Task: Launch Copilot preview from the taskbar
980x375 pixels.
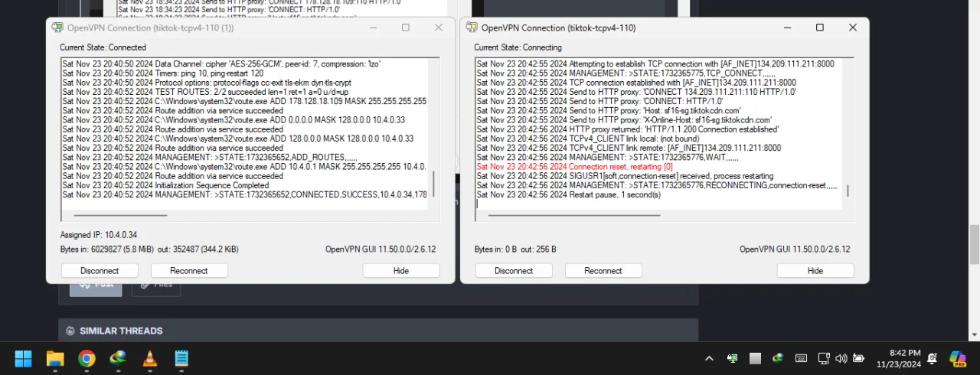Action: click(x=958, y=358)
